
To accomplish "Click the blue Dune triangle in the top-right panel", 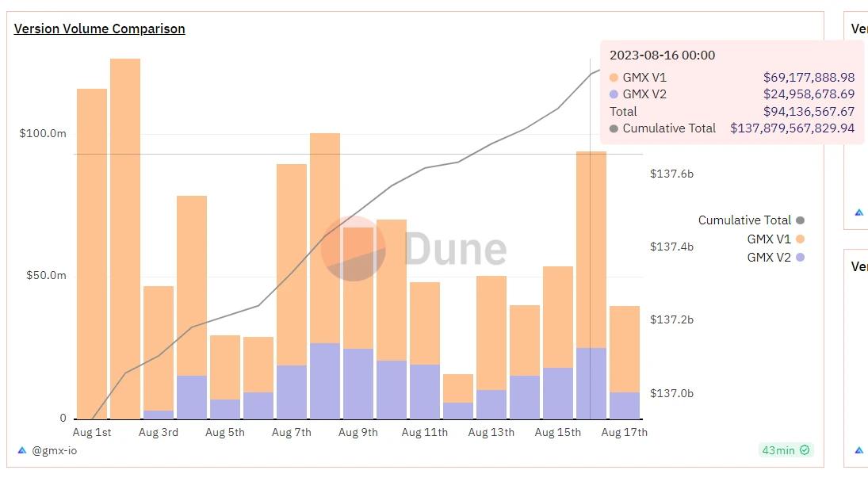I will click(x=858, y=212).
